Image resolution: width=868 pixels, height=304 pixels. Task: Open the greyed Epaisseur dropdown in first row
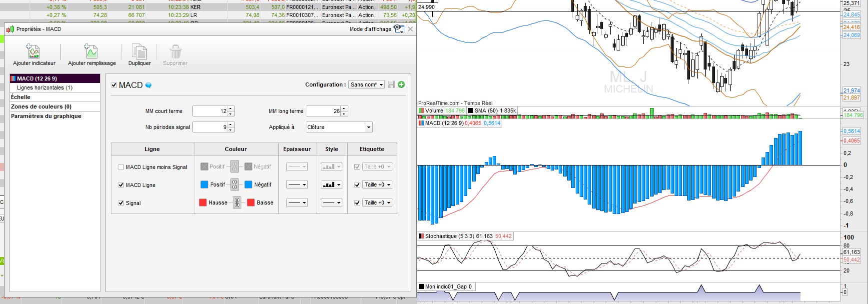tap(297, 166)
